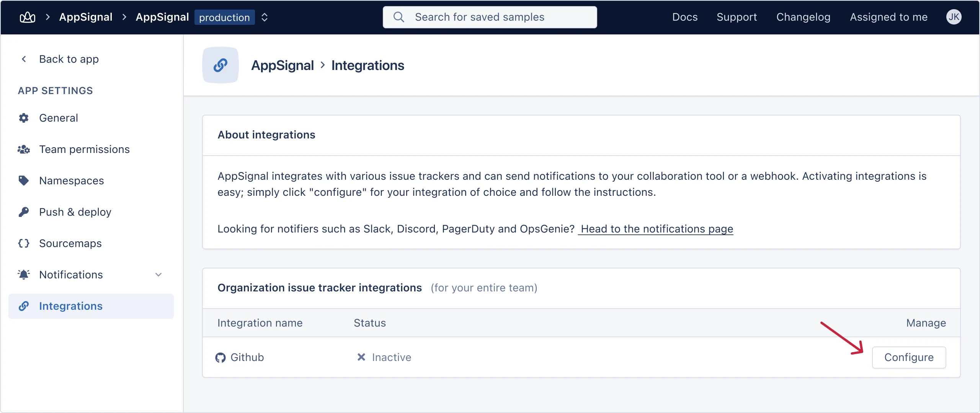This screenshot has height=413, width=980.
Task: Click AppSignal in the page heading breadcrumb
Action: pos(283,65)
